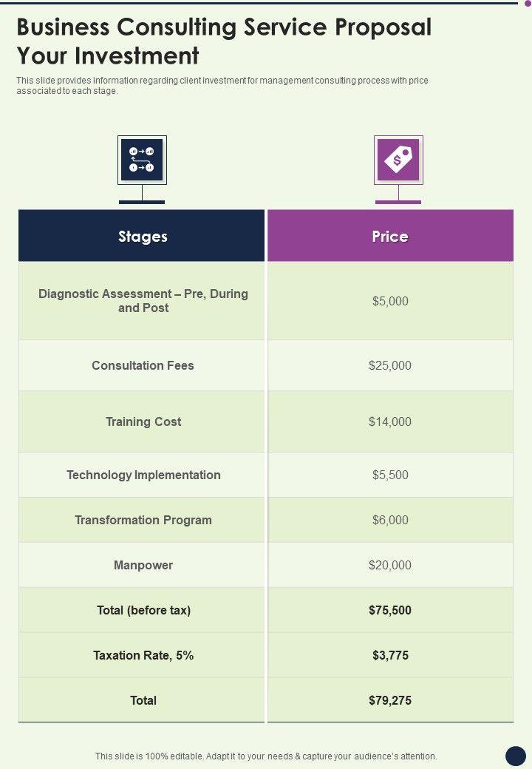Select the Total (before tax) label
Viewport: 532px width, 769px height.
[x=143, y=610]
